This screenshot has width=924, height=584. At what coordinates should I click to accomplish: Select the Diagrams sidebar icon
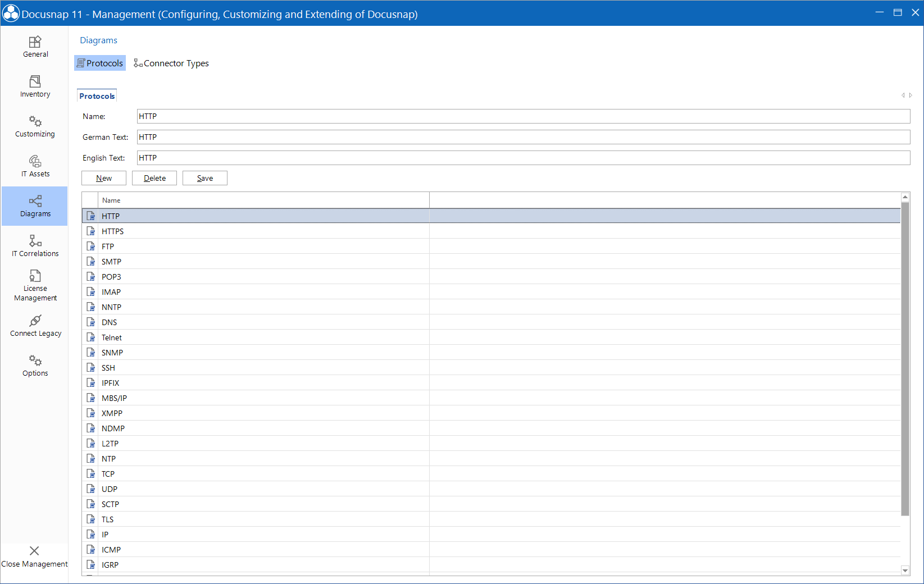click(35, 206)
